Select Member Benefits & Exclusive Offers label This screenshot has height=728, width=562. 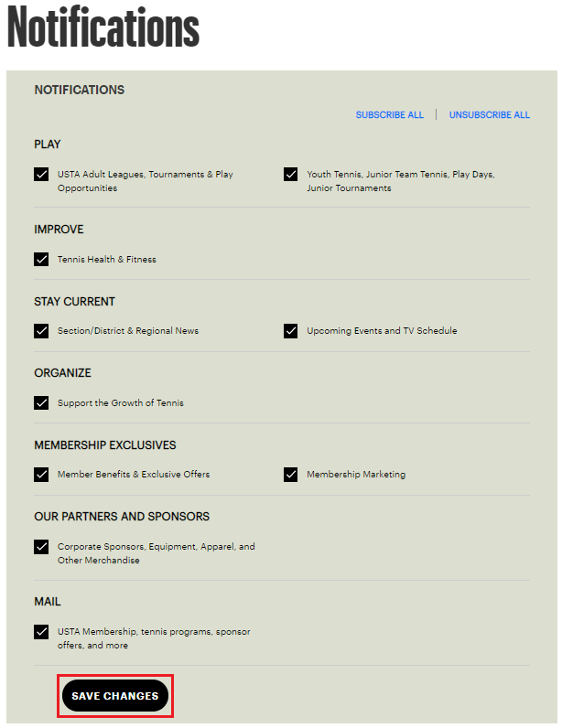coord(134,475)
